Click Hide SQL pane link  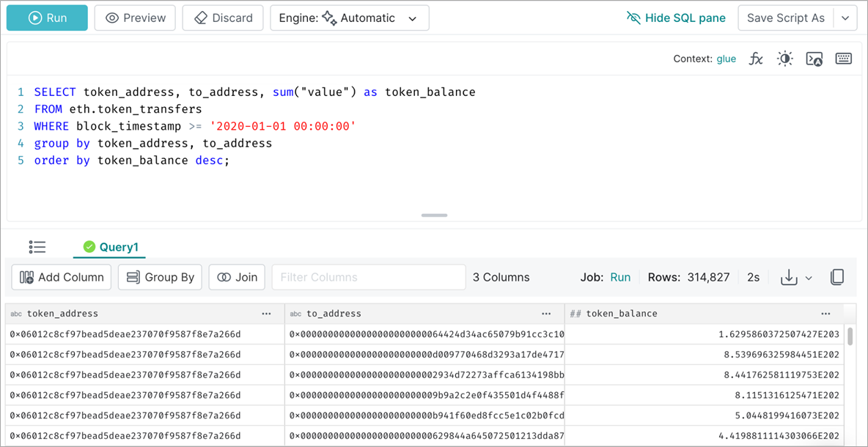[675, 18]
